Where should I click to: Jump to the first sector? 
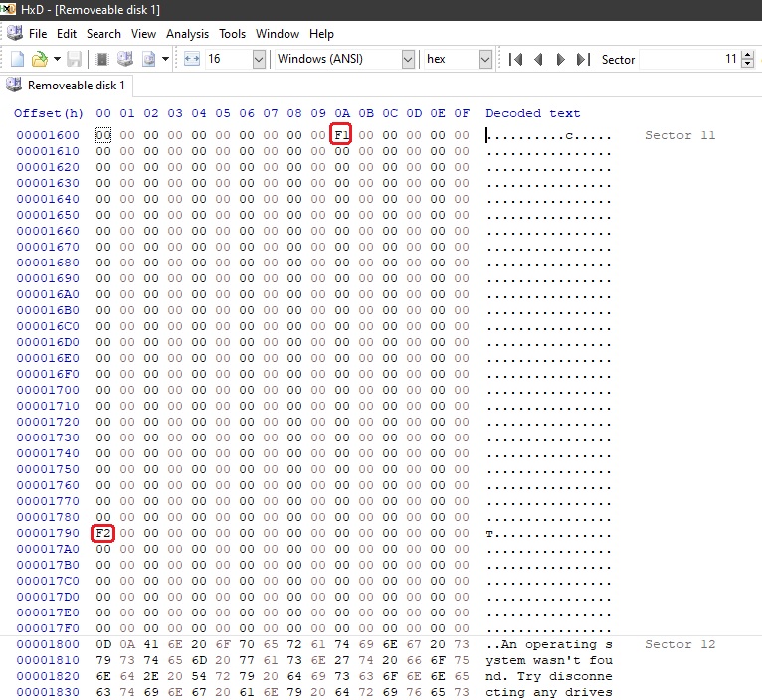coord(515,60)
